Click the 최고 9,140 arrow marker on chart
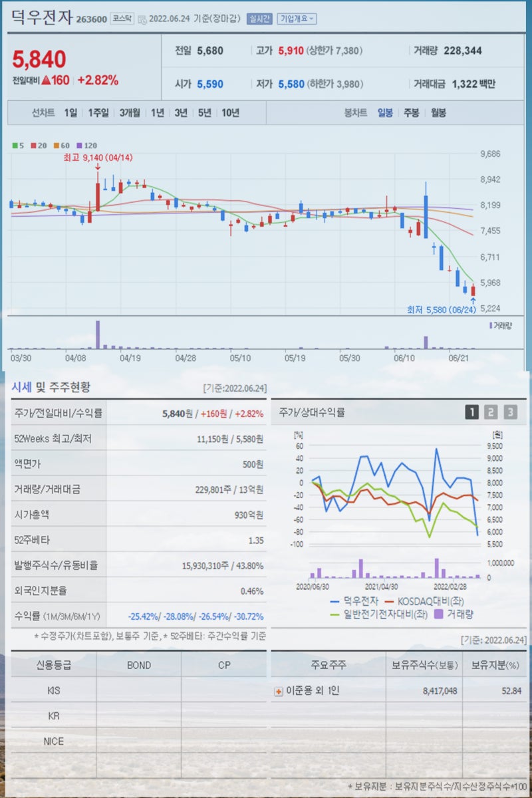 (98, 162)
